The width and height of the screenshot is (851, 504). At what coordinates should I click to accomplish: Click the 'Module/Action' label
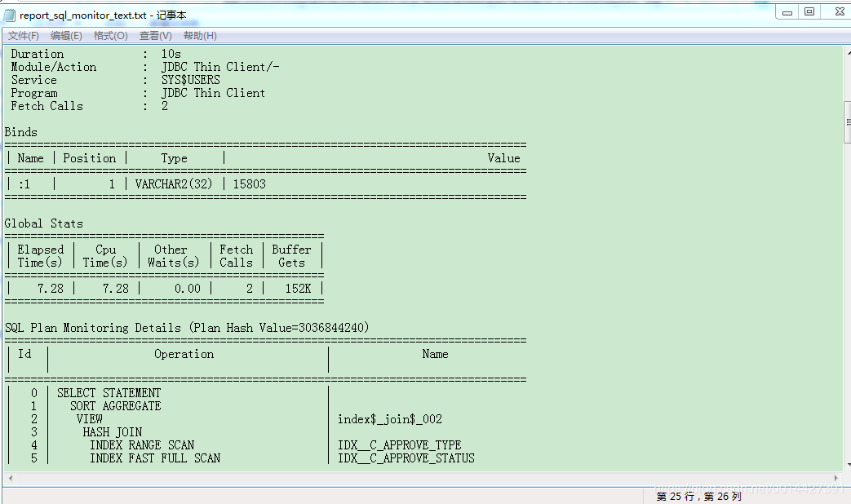pos(54,67)
